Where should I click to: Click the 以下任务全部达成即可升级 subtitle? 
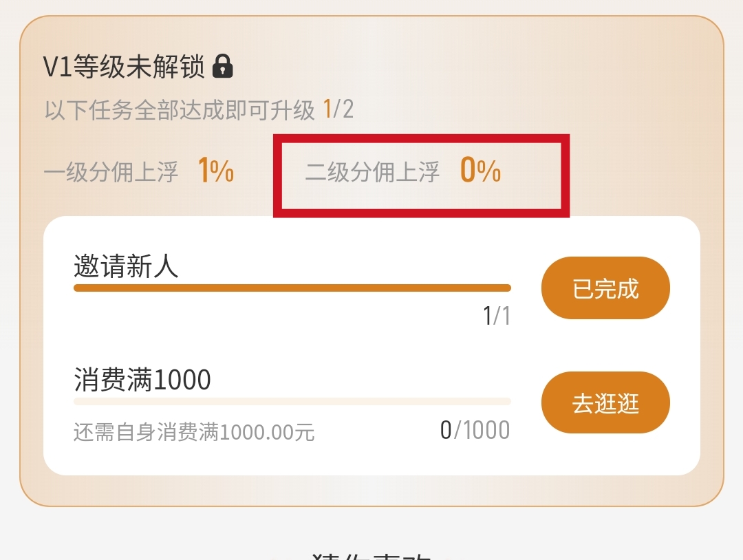tap(180, 110)
